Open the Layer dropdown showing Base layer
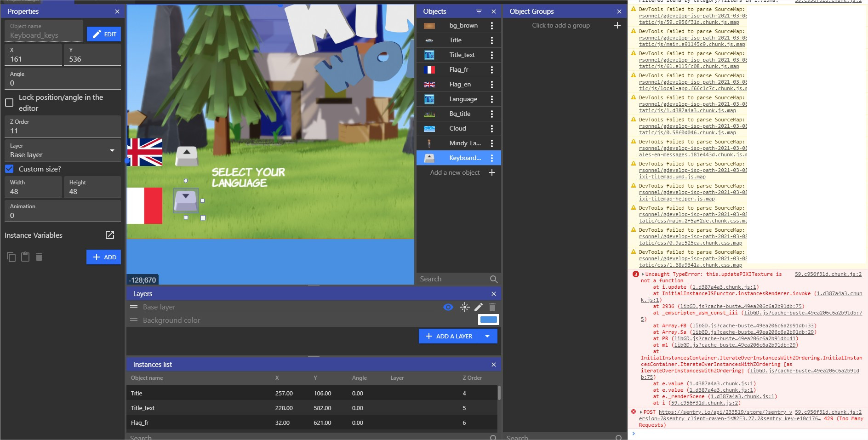This screenshot has width=868, height=440. tap(63, 152)
